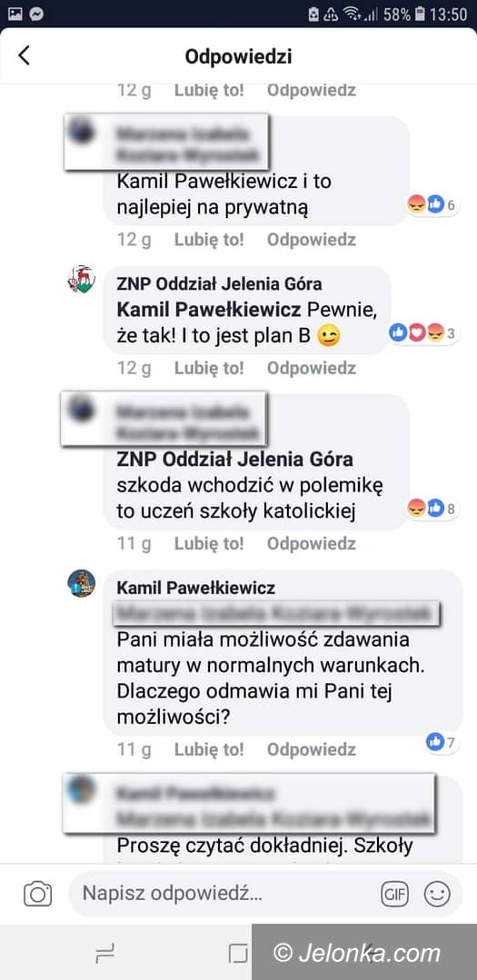477x980 pixels.
Task: Tap the Android recent apps navigation icon
Action: click(x=105, y=953)
